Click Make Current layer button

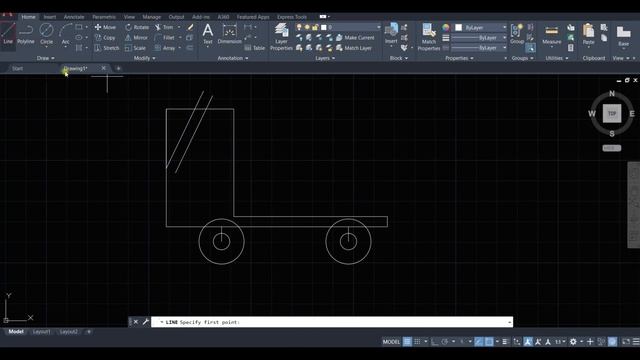pos(355,38)
